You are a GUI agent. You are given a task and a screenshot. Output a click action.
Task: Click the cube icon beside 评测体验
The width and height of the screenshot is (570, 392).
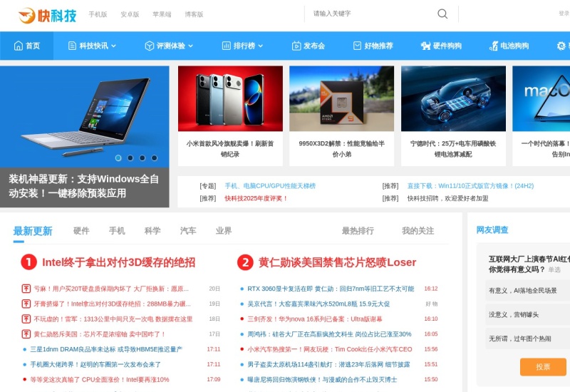[149, 46]
